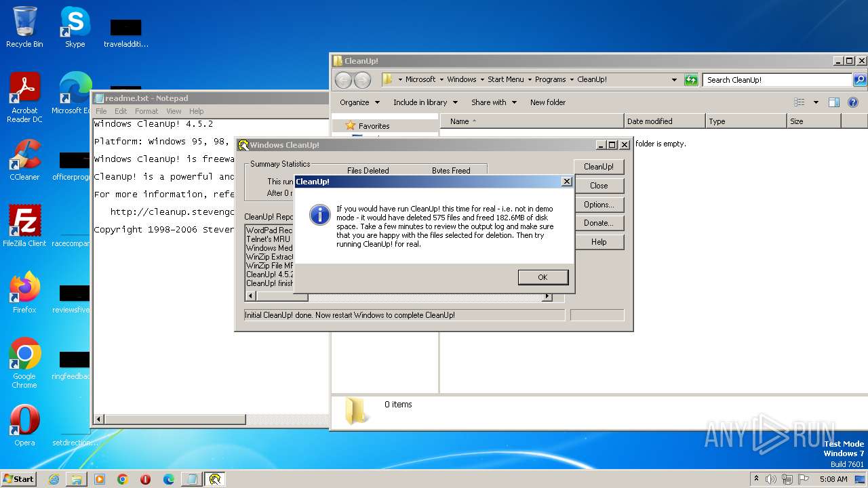Open Google Chrome desktop shortcut
The height and width of the screenshot is (488, 868).
point(24,363)
